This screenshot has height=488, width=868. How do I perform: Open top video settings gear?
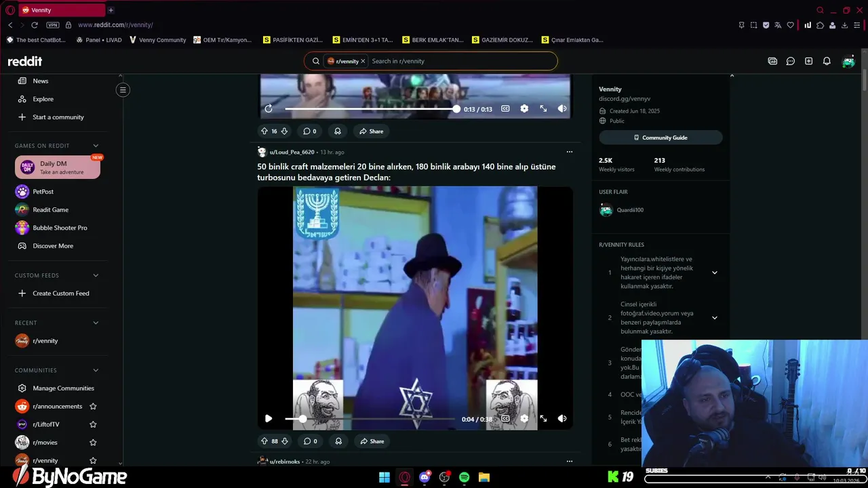click(x=524, y=108)
